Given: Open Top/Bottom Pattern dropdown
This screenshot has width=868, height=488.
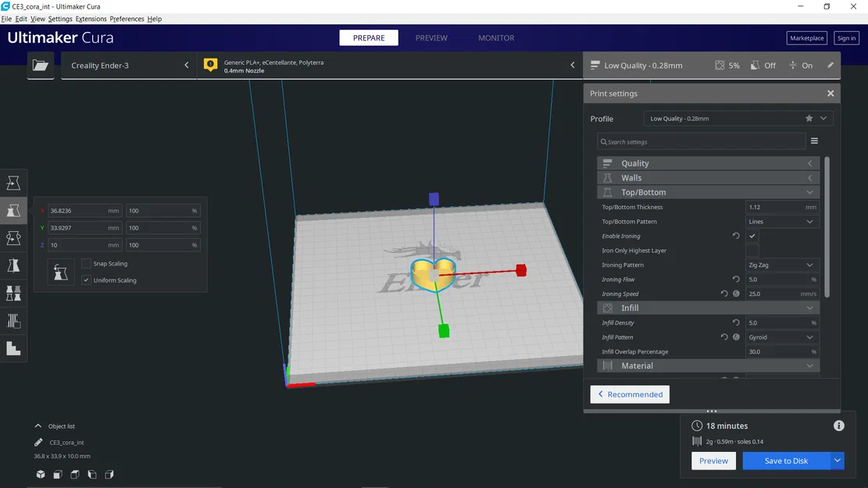Looking at the screenshot, I should click(781, 221).
